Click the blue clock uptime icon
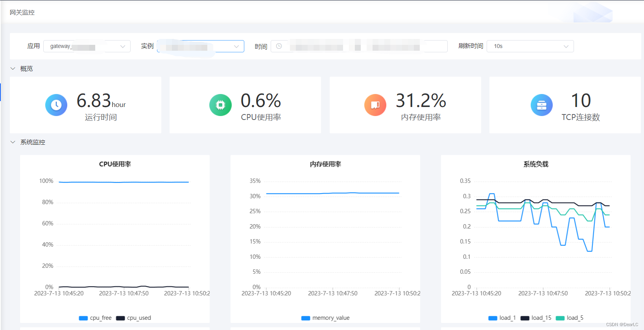This screenshot has height=330, width=644. click(56, 105)
